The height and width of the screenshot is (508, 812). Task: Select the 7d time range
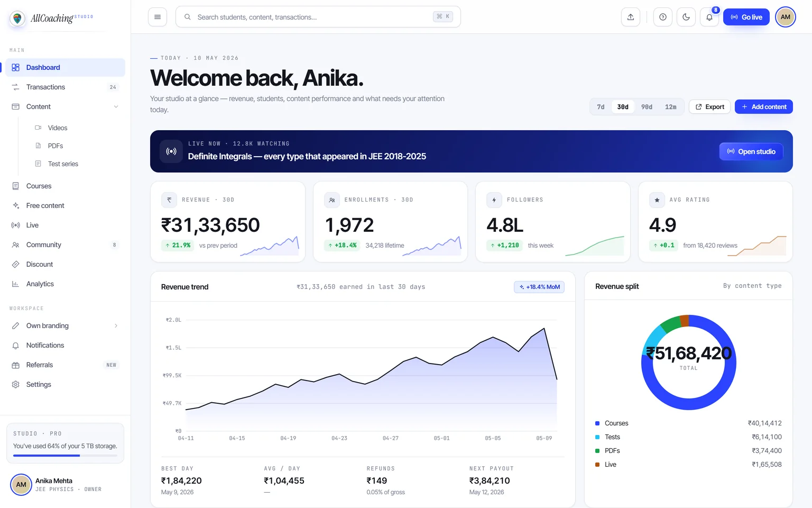coord(601,107)
